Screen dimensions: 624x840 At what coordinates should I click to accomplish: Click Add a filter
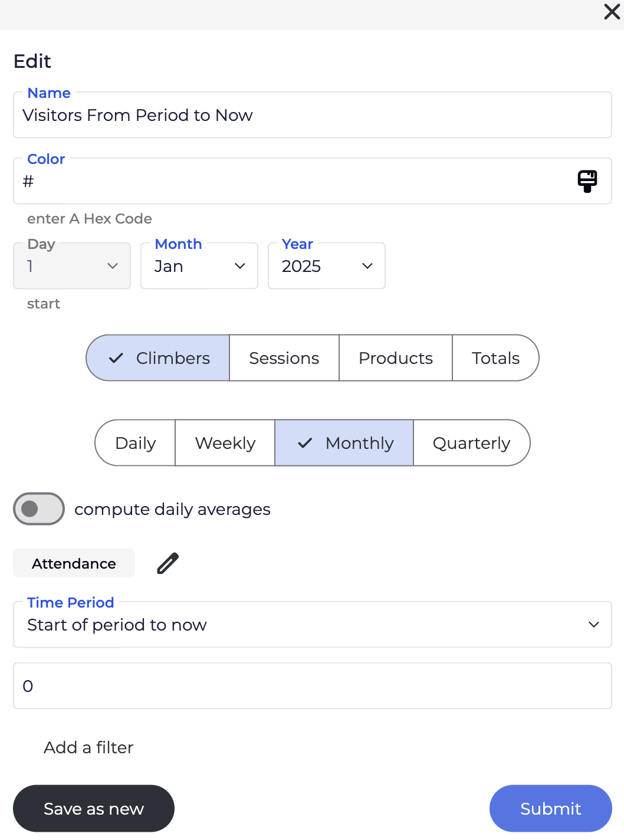(88, 747)
